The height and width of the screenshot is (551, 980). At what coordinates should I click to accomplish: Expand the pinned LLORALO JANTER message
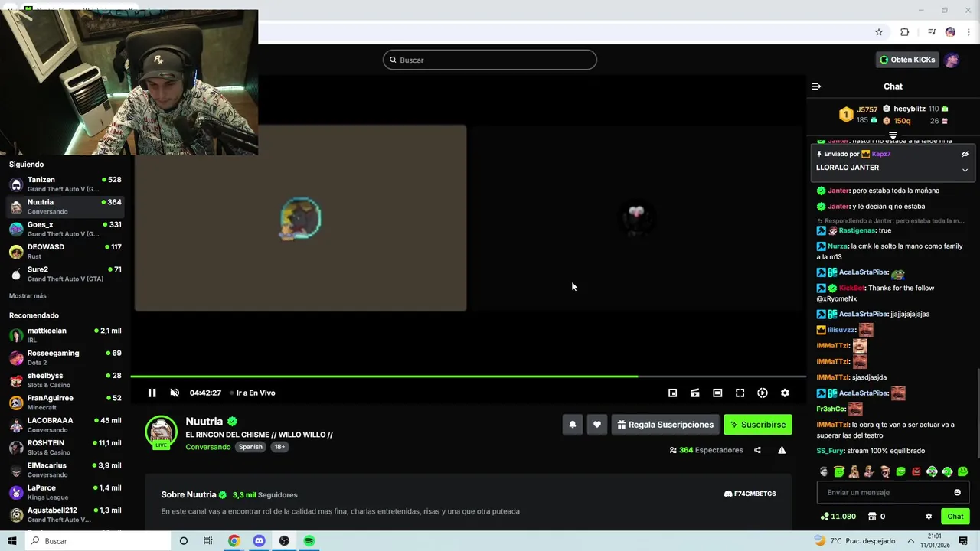[x=965, y=170]
